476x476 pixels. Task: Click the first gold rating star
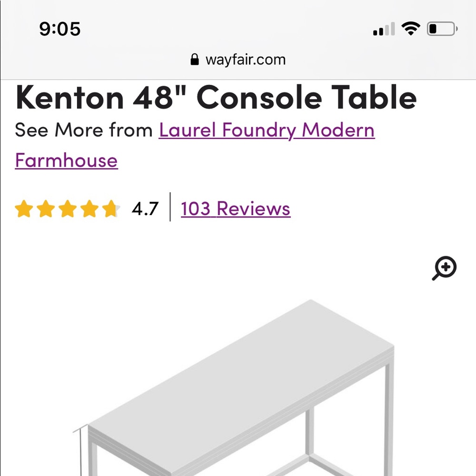point(23,209)
